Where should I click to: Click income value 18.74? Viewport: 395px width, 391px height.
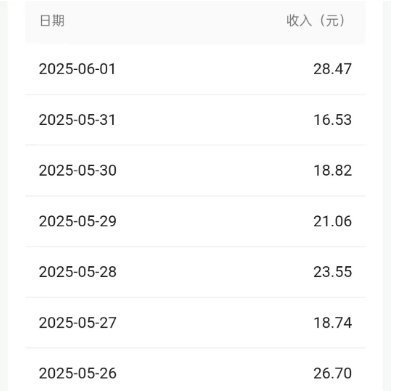pos(333,322)
